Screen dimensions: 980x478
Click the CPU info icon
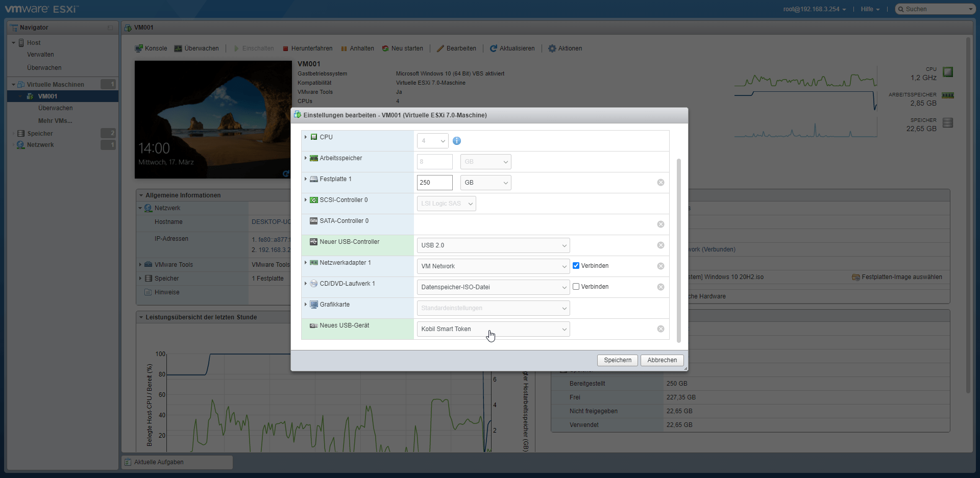click(456, 141)
